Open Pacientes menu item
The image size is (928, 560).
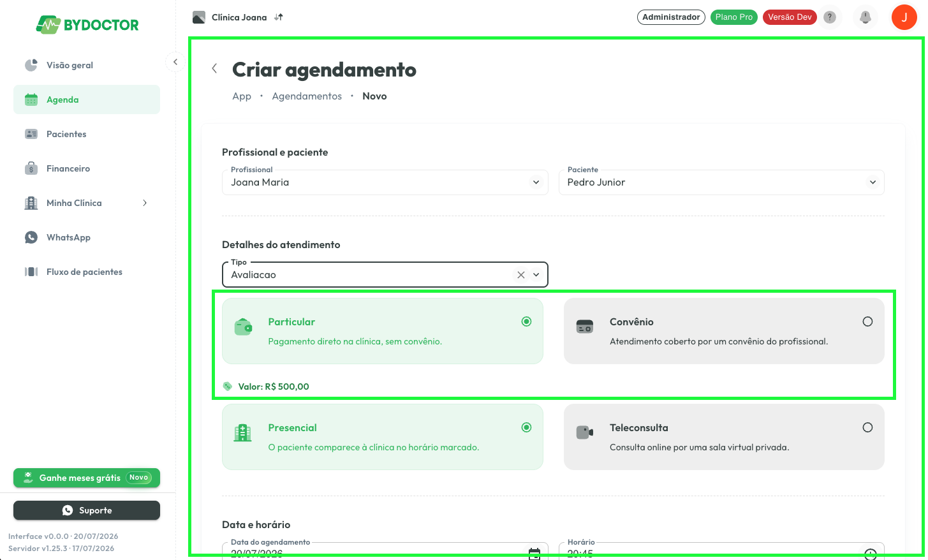87,134
